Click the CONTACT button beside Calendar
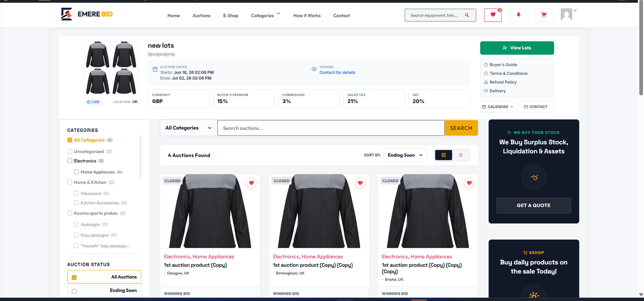This screenshot has height=301, width=644. pos(536,107)
